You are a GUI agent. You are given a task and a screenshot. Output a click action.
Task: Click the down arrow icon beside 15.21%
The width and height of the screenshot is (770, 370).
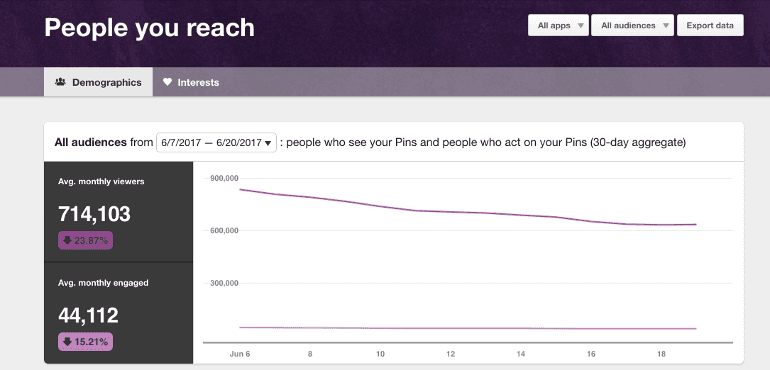pyautogui.click(x=67, y=342)
